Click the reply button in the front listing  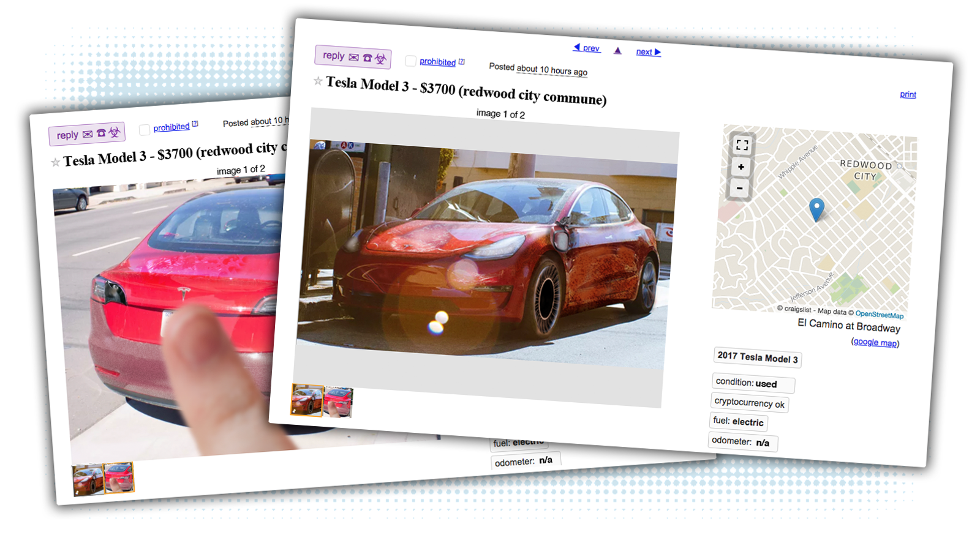[353, 57]
